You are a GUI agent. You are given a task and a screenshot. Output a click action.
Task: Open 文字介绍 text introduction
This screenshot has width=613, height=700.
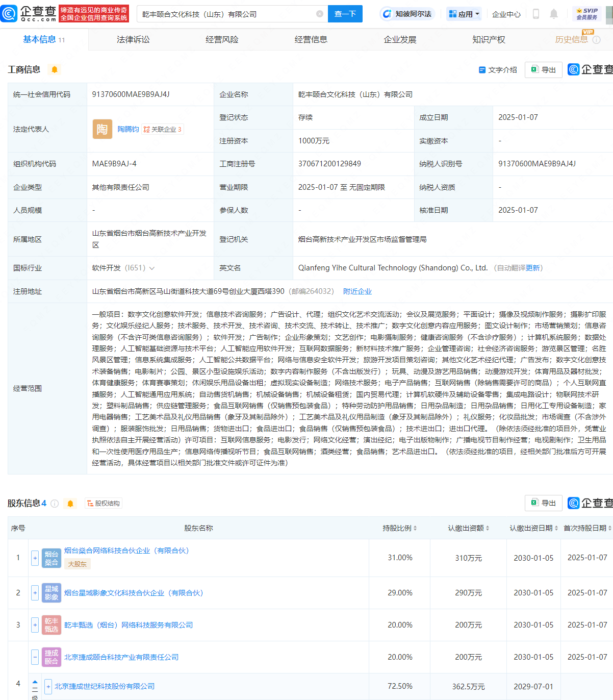498,70
